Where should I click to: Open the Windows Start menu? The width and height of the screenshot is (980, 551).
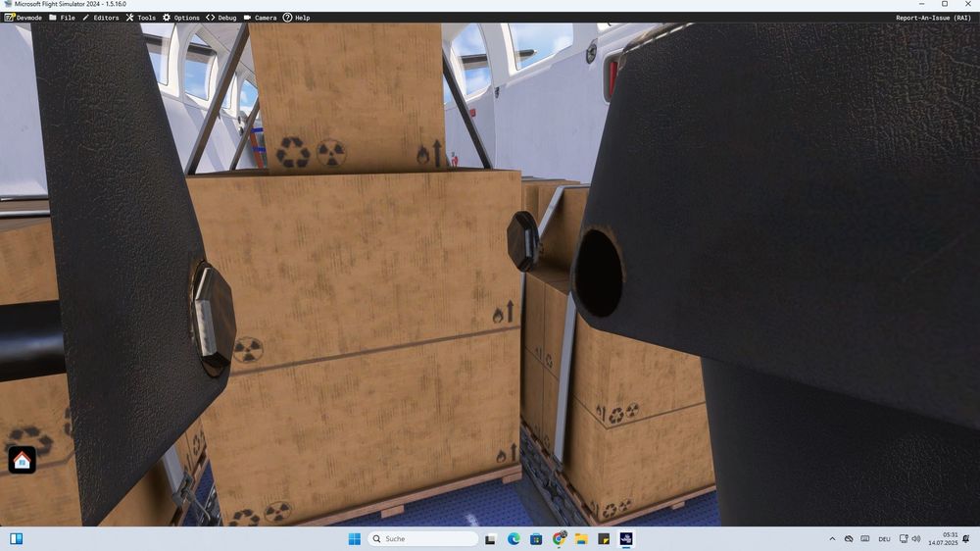point(354,539)
